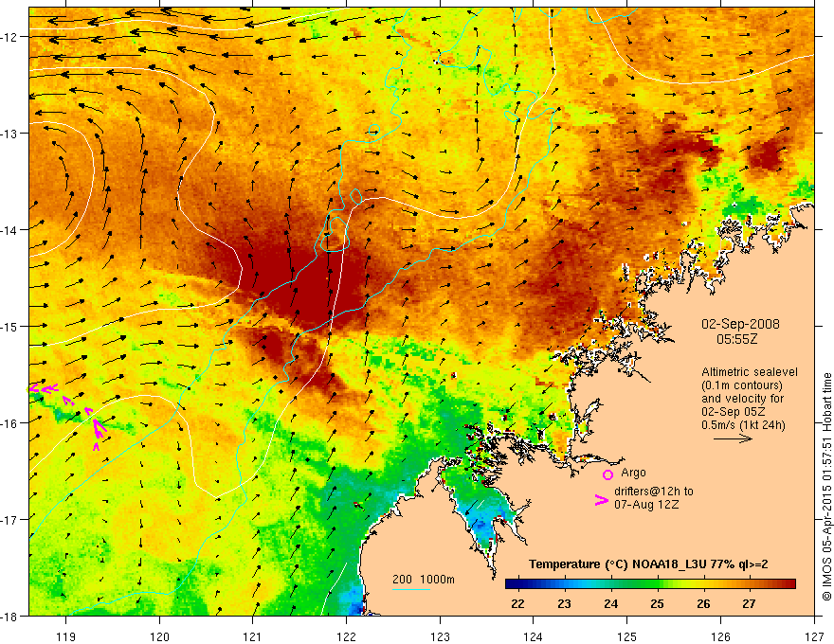Click color bar label '25'
The width and height of the screenshot is (834, 644).
657,604
